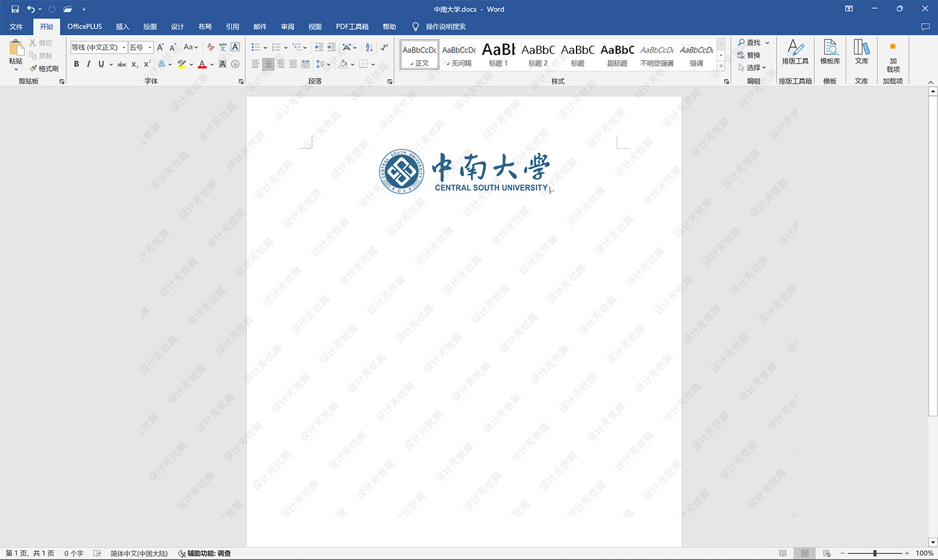938x560 pixels.
Task: Toggle Italic formatting
Action: tap(89, 64)
